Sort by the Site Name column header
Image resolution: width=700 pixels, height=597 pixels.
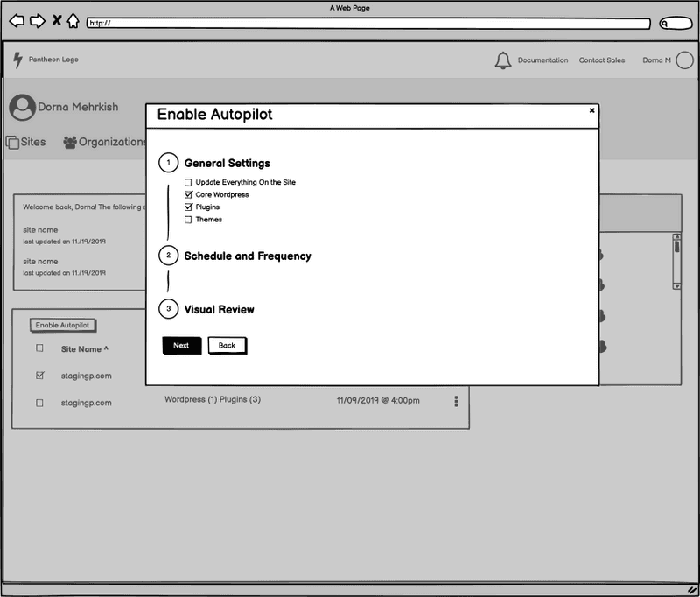pyautogui.click(x=84, y=349)
